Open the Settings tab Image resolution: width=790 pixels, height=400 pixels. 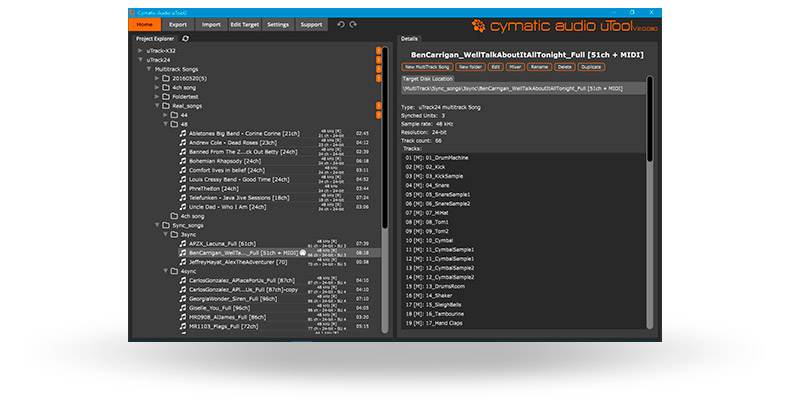(x=278, y=24)
